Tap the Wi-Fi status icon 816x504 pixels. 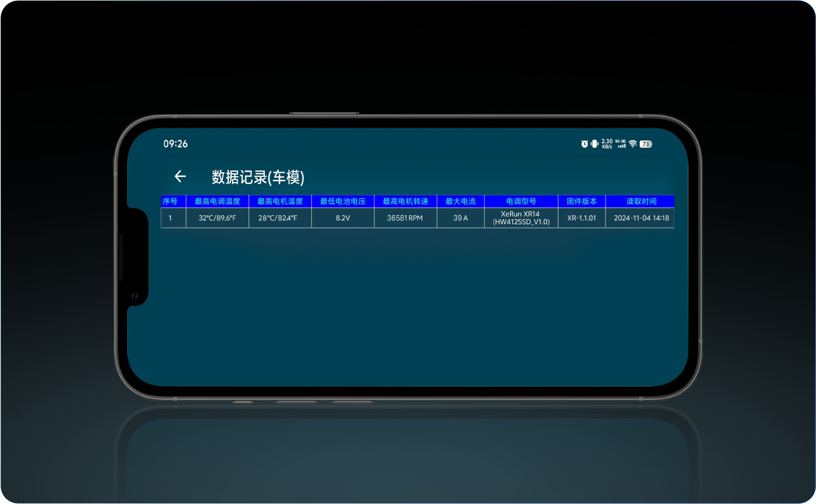(x=633, y=144)
